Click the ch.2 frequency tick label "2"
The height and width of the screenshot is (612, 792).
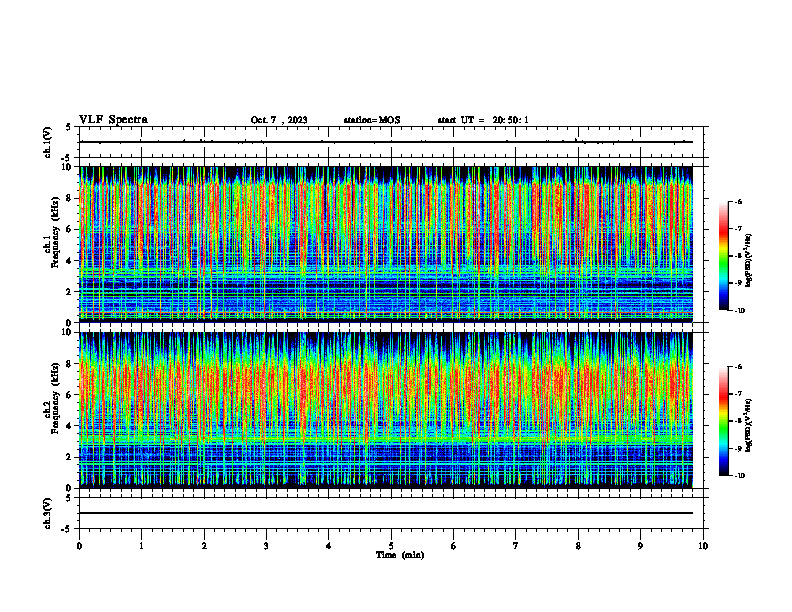point(69,457)
